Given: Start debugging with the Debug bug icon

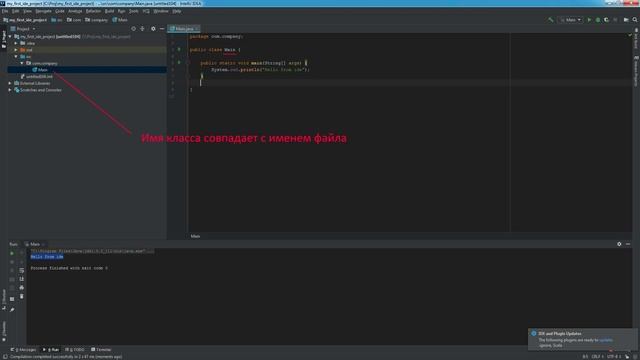Looking at the screenshot, I should [598, 20].
